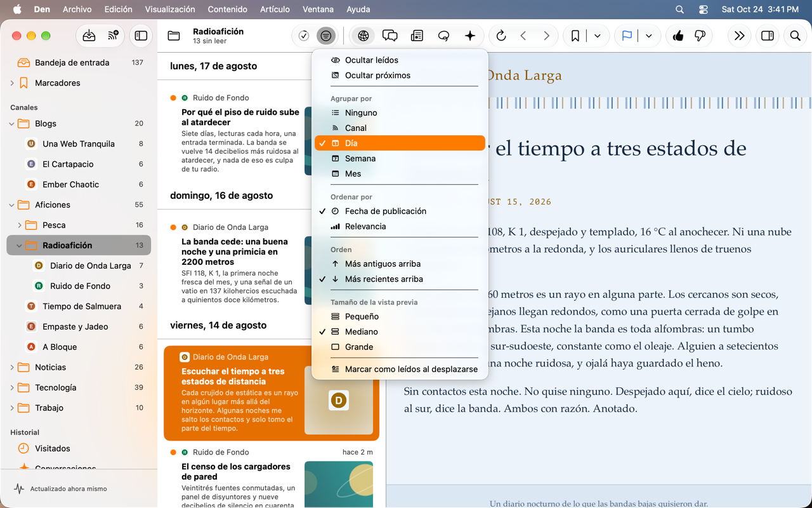This screenshot has height=508, width=812.
Task: Collapse the Blogs folder
Action: [x=12, y=124]
